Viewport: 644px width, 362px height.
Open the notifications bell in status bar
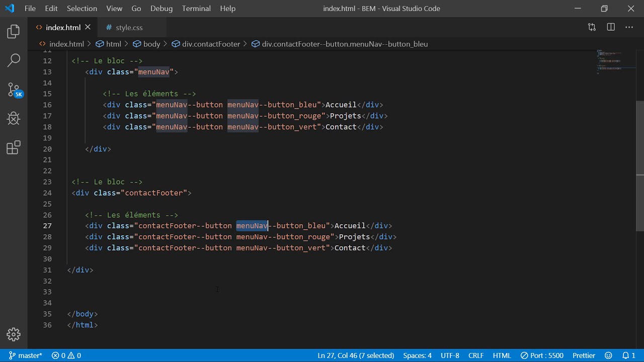(x=629, y=355)
